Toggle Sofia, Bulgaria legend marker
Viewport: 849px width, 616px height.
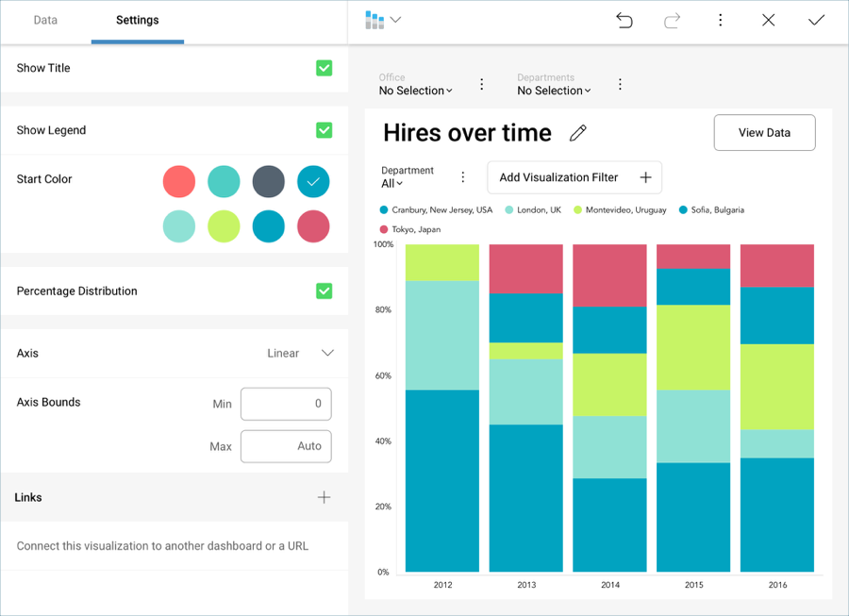click(x=683, y=210)
